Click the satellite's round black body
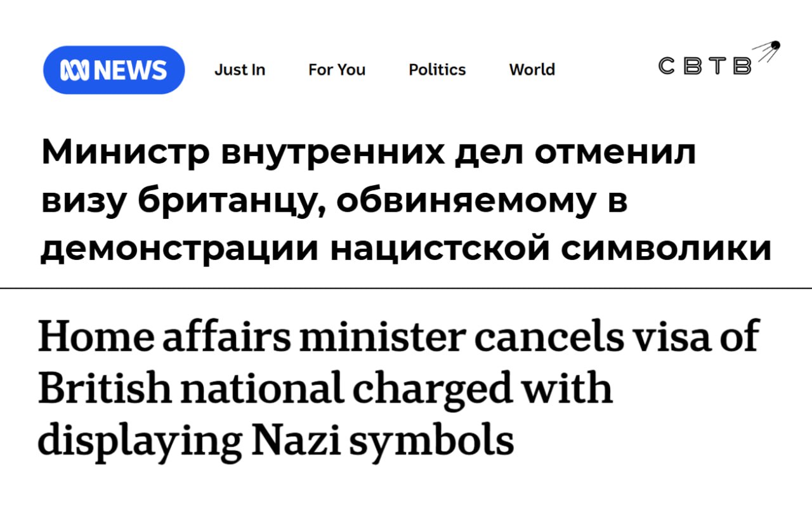This screenshot has height=508, width=812. coord(775,44)
